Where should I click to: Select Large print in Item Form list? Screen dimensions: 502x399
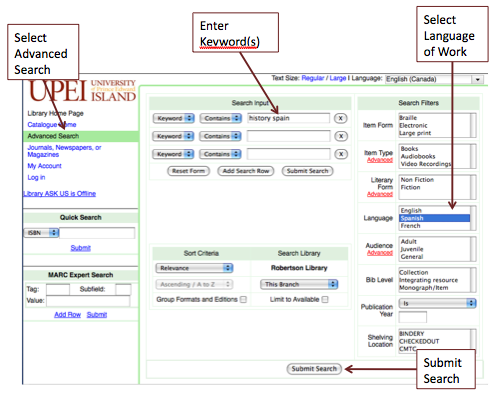click(x=415, y=133)
